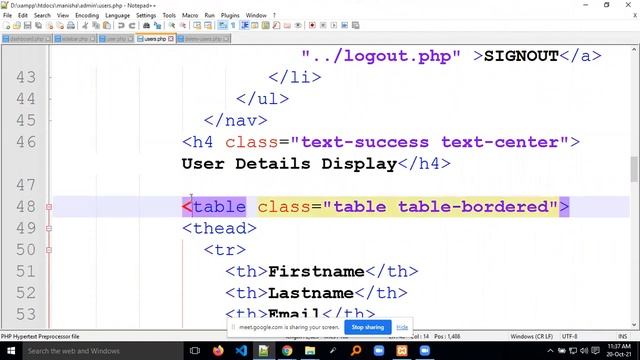640x360 pixels.
Task: Close the users.php tab
Action: pos(171,39)
